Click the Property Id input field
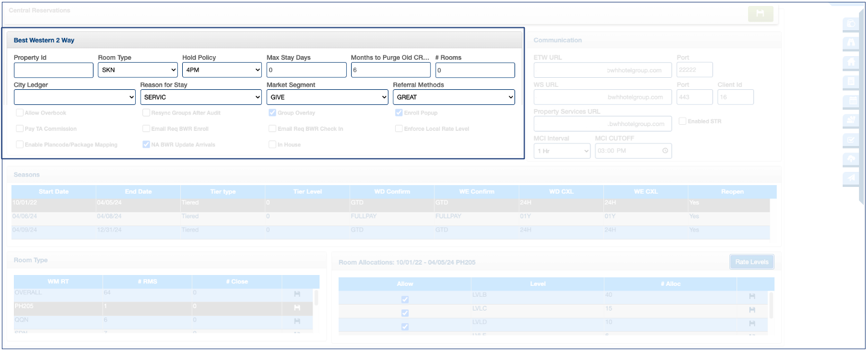 click(x=53, y=70)
